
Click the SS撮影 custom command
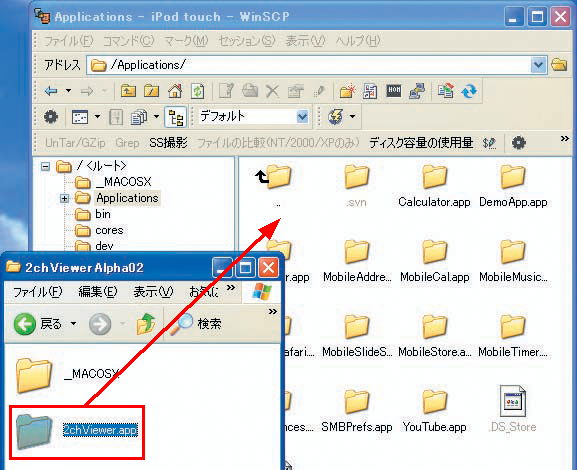(168, 143)
